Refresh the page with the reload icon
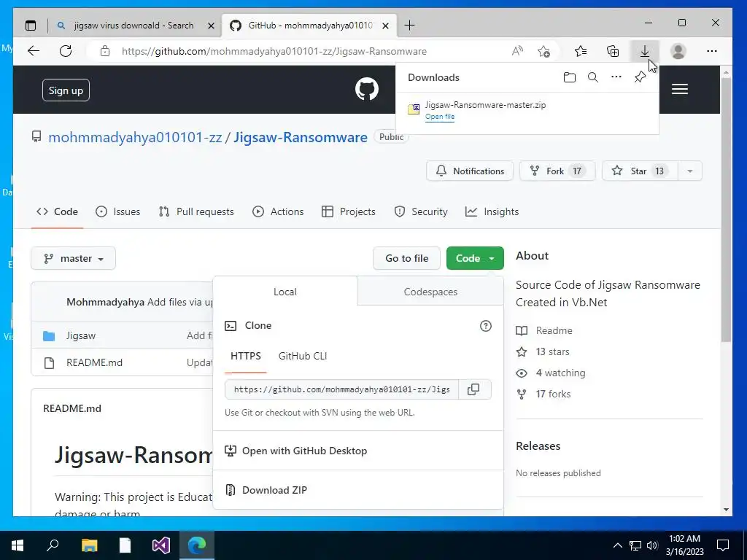The image size is (747, 560). tap(66, 51)
